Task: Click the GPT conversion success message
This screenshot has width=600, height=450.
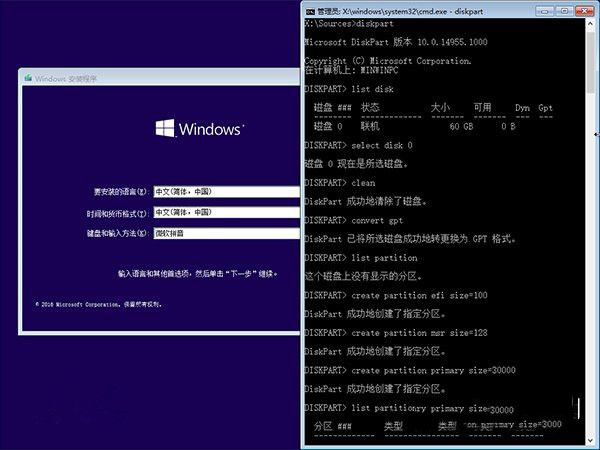Action: (410, 239)
